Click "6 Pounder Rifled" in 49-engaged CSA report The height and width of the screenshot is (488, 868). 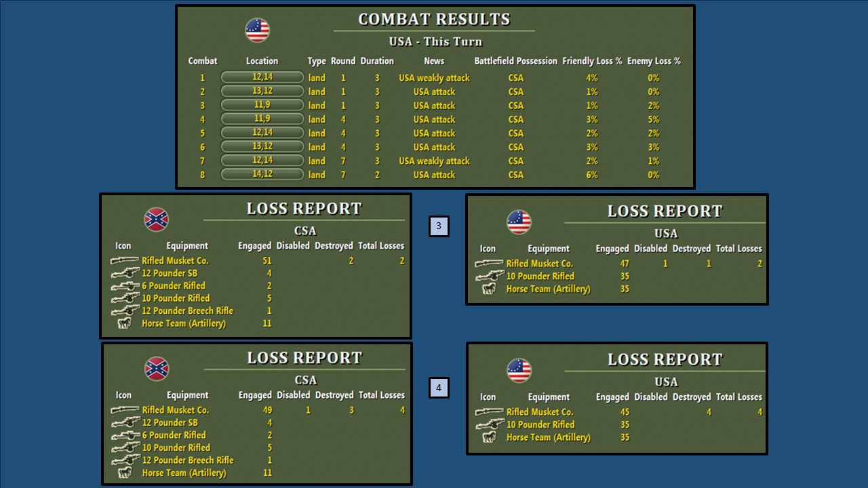coord(174,435)
